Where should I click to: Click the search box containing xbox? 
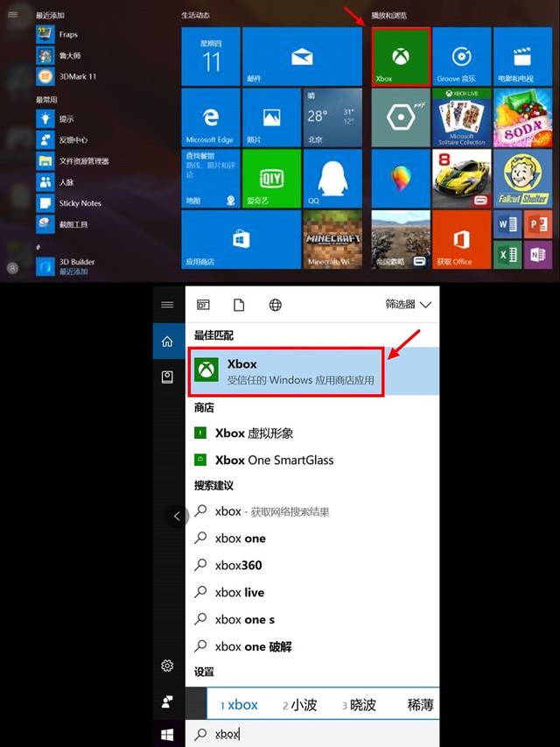coord(312,734)
